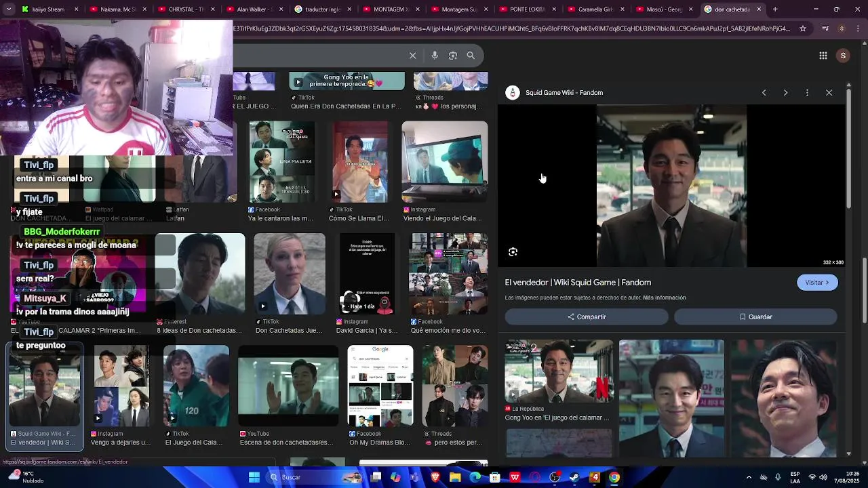Start voice search with the microphone icon
This screenshot has height=488, width=868.
(435, 56)
